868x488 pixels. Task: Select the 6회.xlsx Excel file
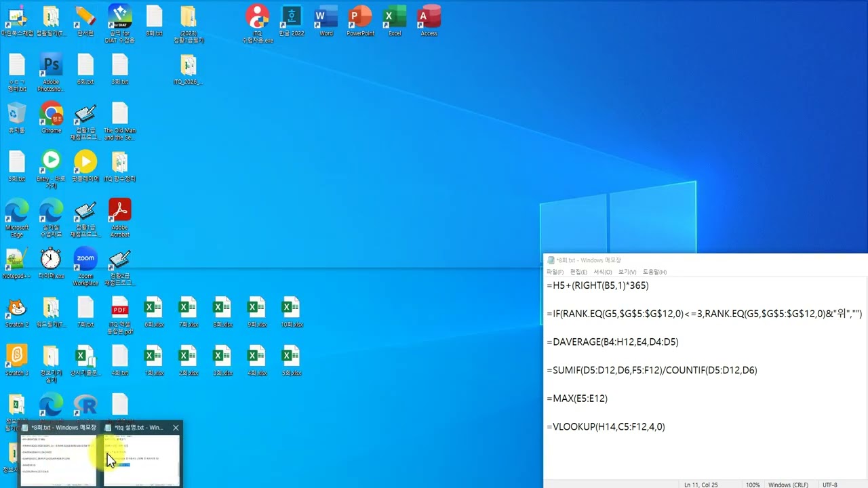[x=154, y=312]
